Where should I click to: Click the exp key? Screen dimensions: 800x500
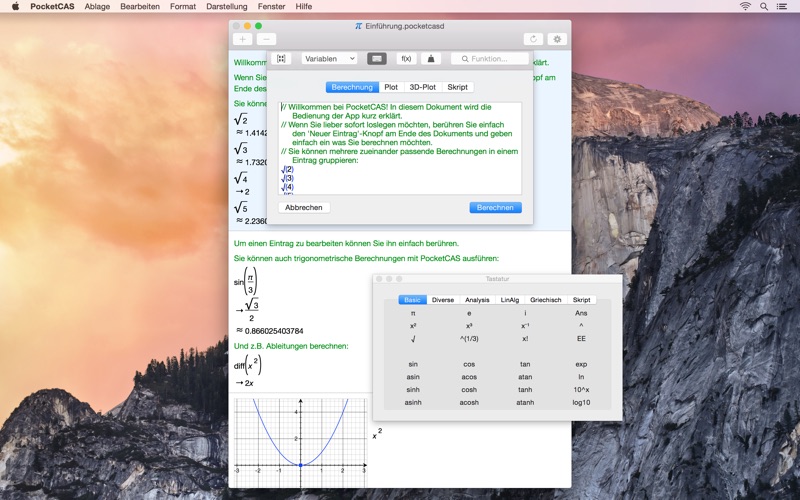pos(581,364)
